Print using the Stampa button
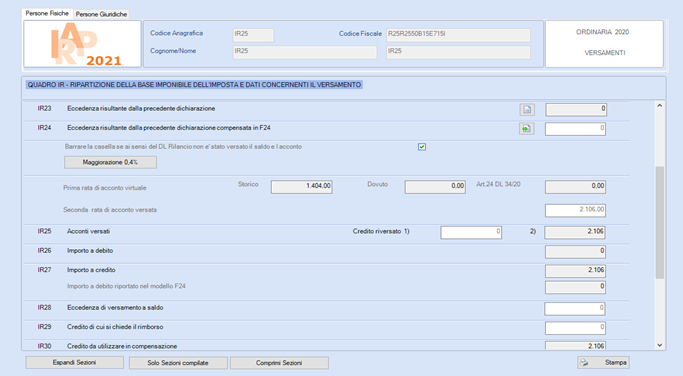The image size is (683, 376). (603, 362)
